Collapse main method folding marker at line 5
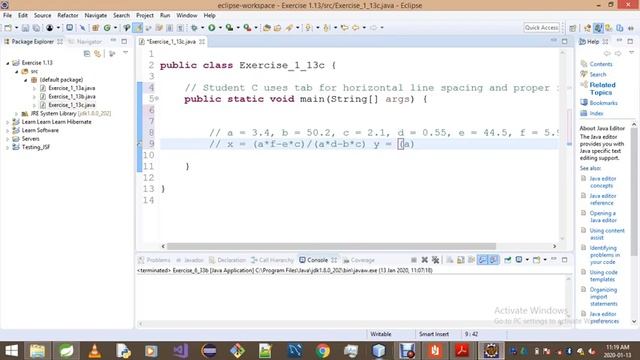 pos(157,99)
